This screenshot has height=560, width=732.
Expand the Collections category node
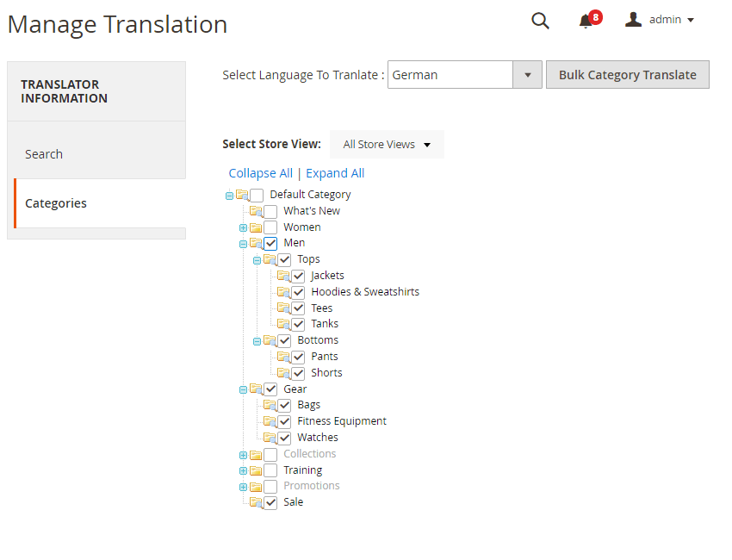(x=244, y=455)
